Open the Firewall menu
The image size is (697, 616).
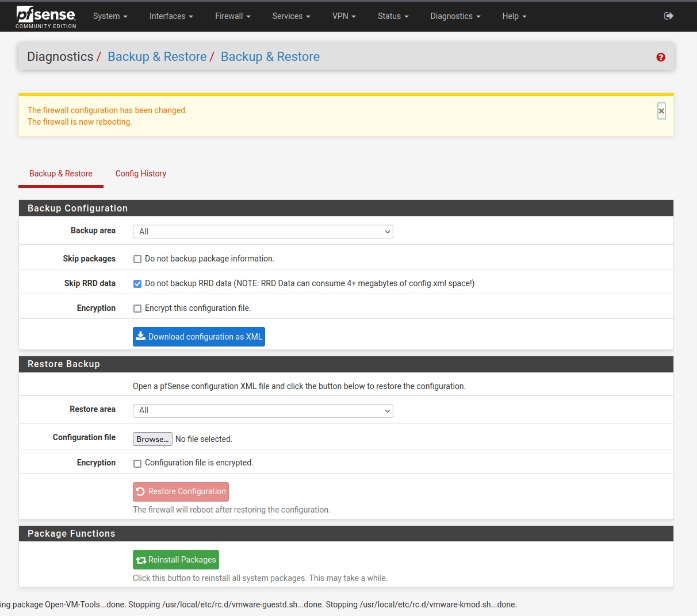pyautogui.click(x=232, y=16)
